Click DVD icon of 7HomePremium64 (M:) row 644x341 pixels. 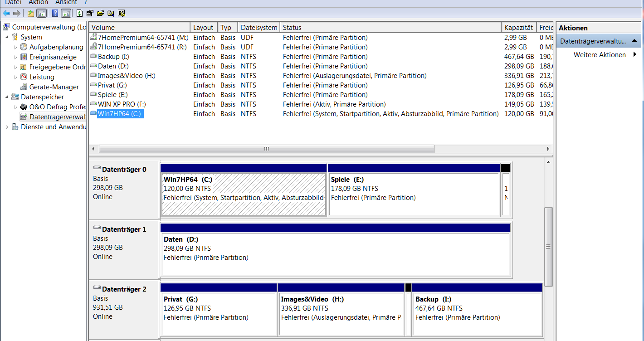pyautogui.click(x=94, y=37)
